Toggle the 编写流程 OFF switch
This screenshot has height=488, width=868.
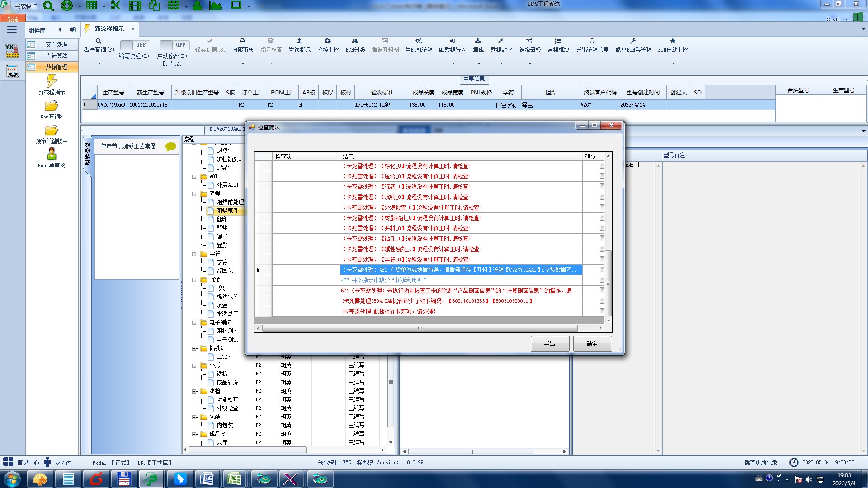(135, 45)
